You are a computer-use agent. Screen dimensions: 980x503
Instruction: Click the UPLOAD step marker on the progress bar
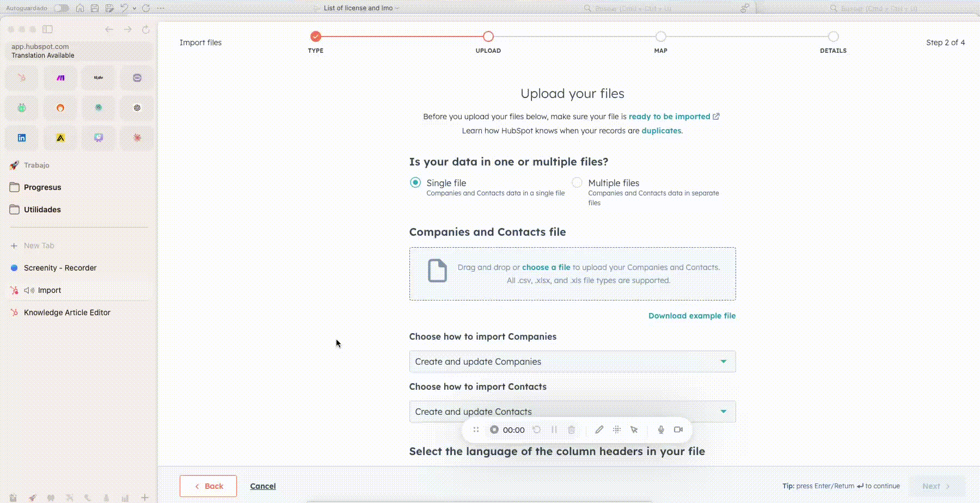(488, 36)
